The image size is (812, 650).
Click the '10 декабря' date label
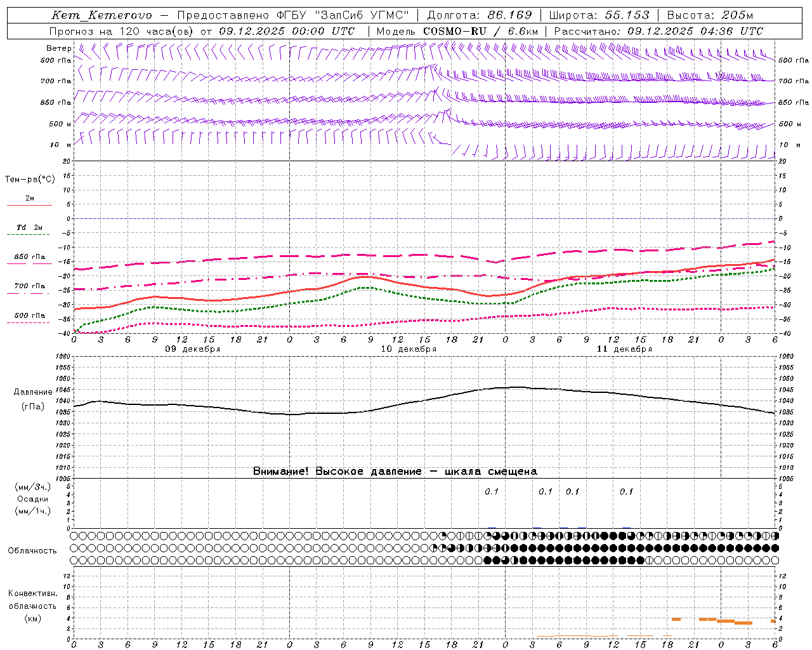click(409, 349)
